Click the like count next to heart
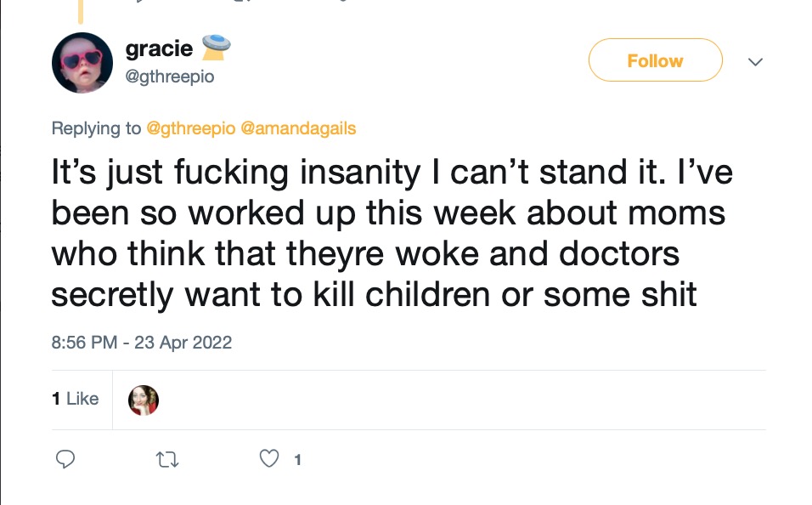 click(x=297, y=460)
